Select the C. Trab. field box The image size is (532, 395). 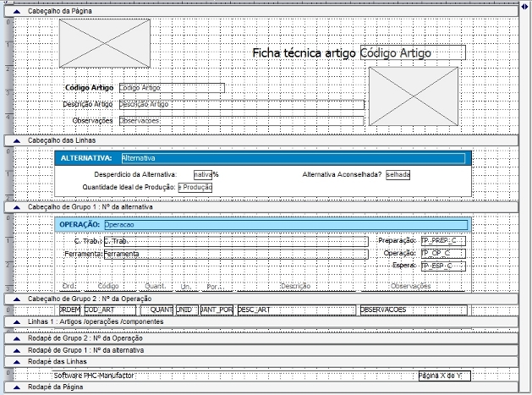[x=236, y=241]
